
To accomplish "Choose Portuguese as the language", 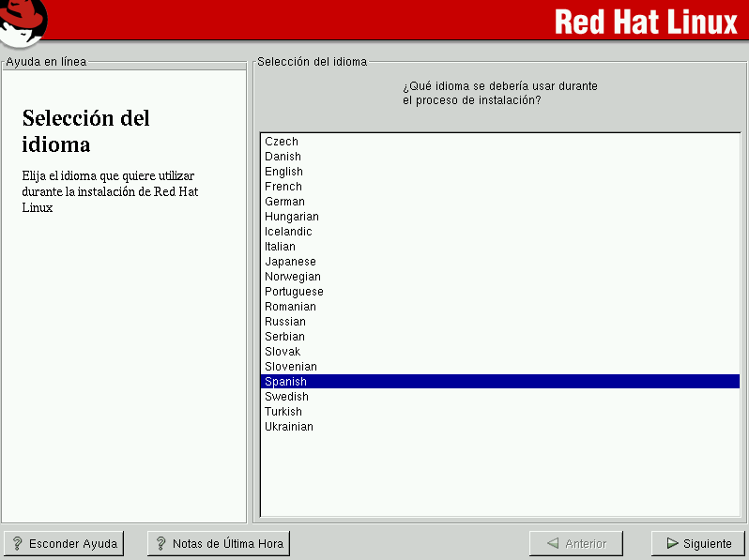I will (x=294, y=292).
